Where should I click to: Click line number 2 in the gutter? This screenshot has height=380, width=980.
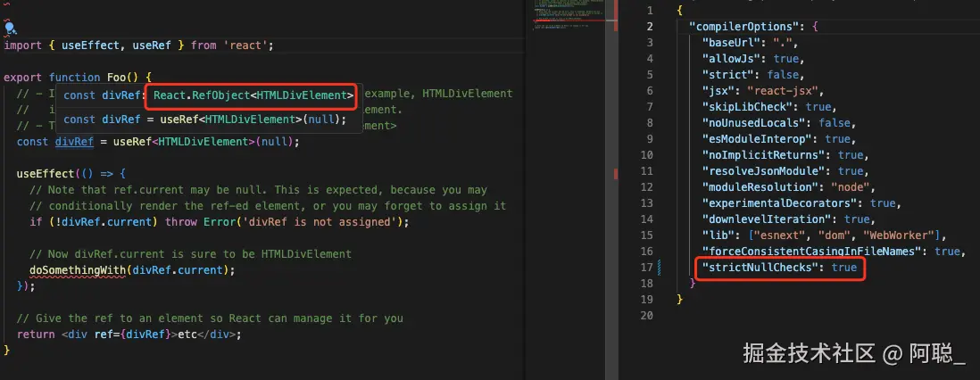(x=650, y=27)
